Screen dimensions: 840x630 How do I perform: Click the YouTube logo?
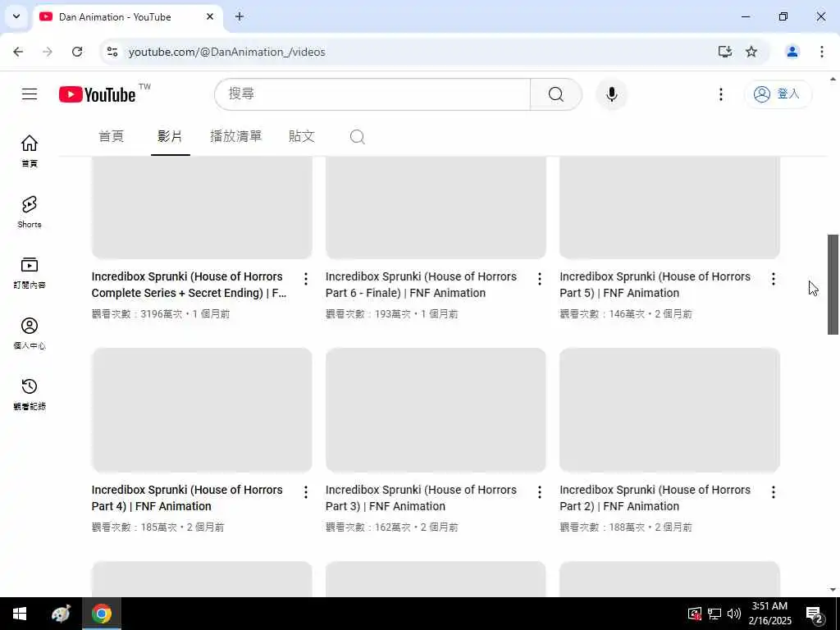[x=98, y=94]
